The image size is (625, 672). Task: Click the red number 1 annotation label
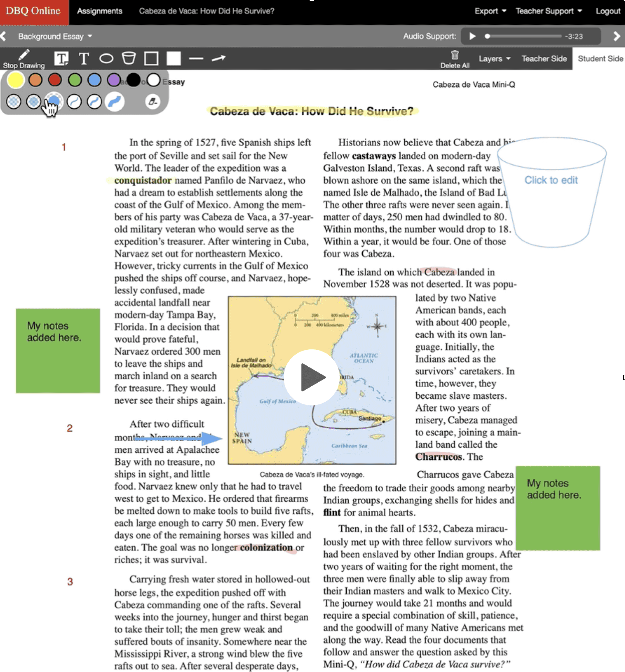(63, 147)
